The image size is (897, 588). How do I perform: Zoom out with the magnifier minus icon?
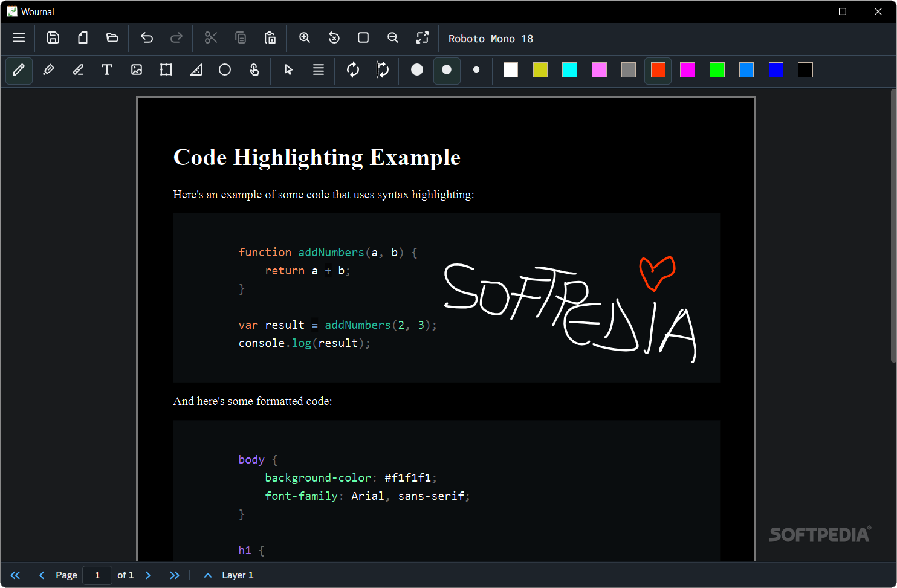coord(393,37)
